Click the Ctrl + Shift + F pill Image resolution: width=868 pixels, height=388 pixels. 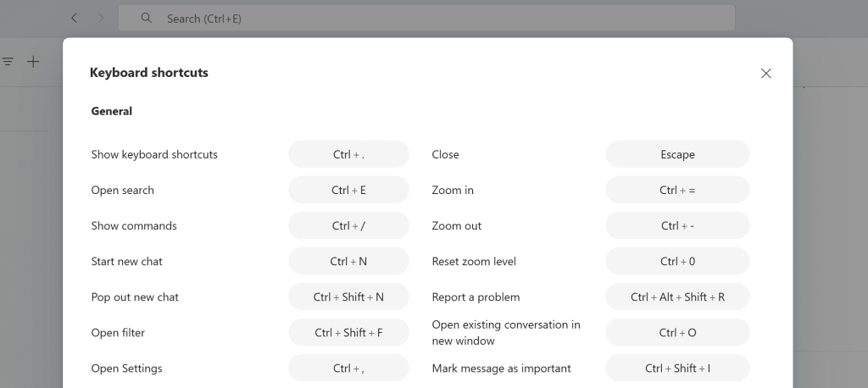(x=348, y=333)
